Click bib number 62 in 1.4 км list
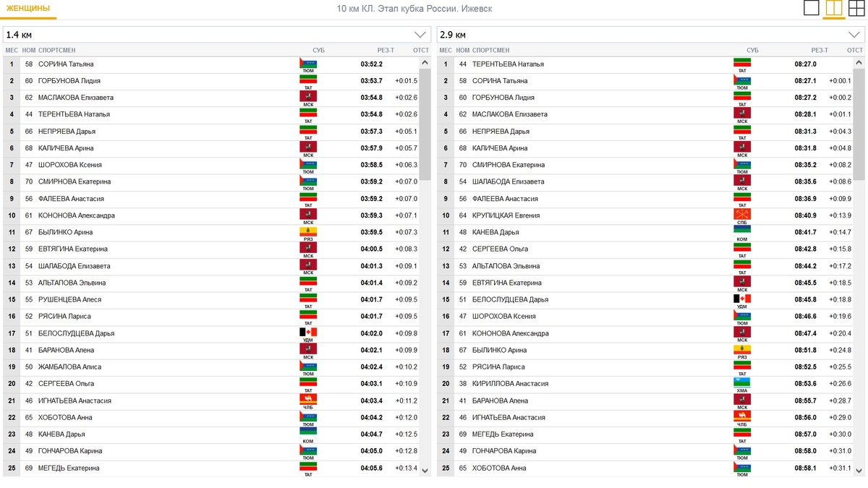This screenshot has height=488, width=868. 29,98
